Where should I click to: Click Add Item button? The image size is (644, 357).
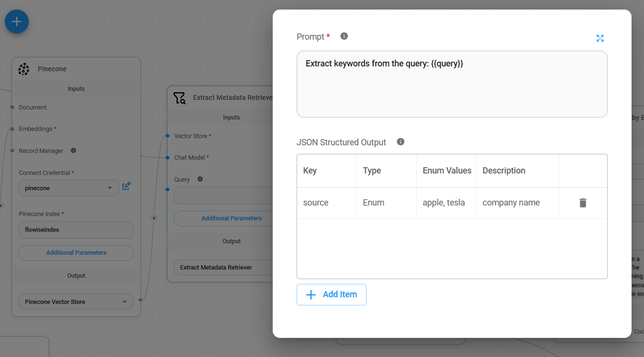(331, 294)
